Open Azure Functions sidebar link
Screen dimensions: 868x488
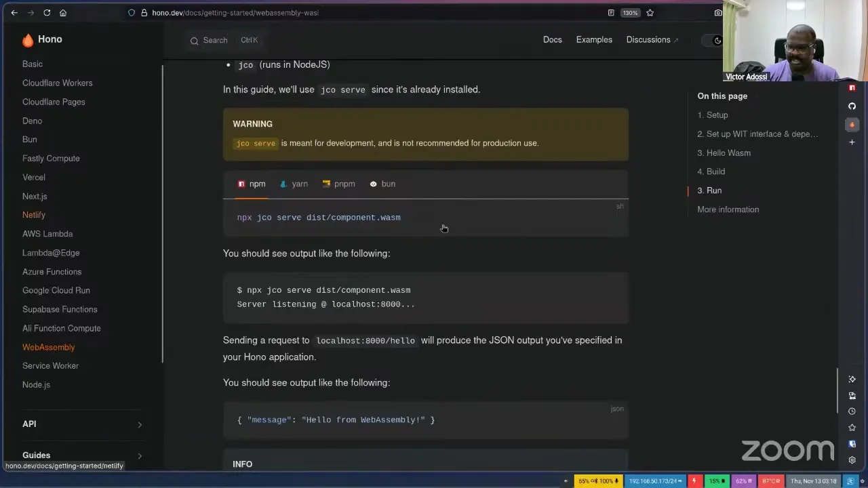(52, 272)
